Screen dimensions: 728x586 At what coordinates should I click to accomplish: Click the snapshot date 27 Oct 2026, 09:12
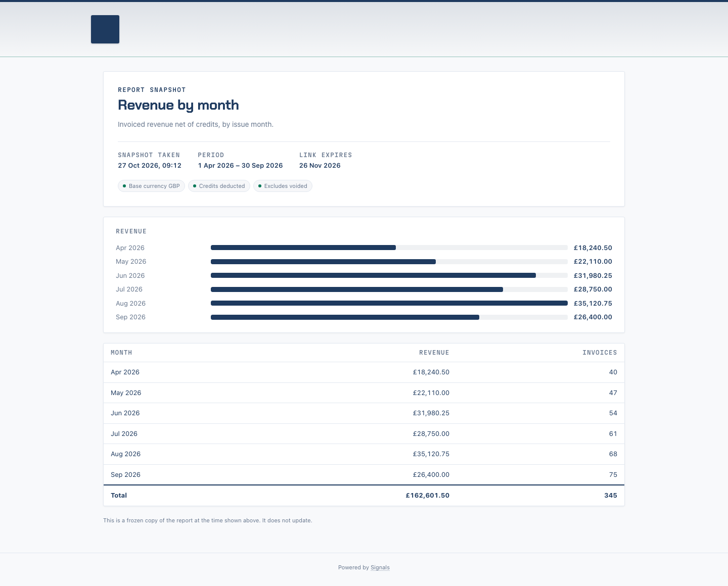click(150, 166)
